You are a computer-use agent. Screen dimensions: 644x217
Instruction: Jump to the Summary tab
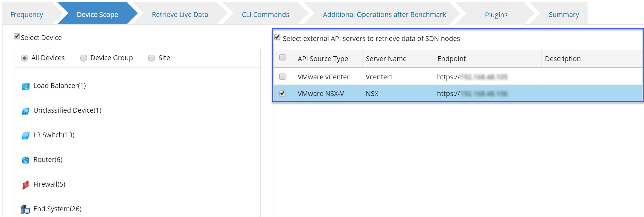click(564, 15)
